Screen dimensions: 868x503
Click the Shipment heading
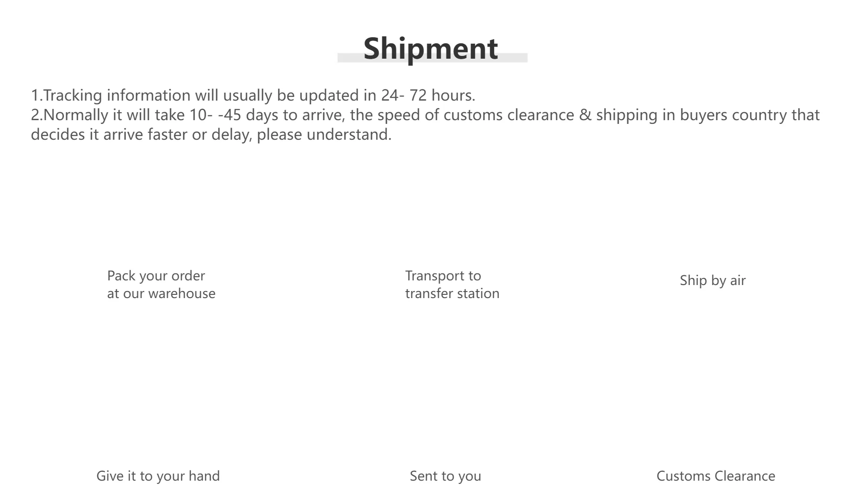pyautogui.click(x=430, y=48)
